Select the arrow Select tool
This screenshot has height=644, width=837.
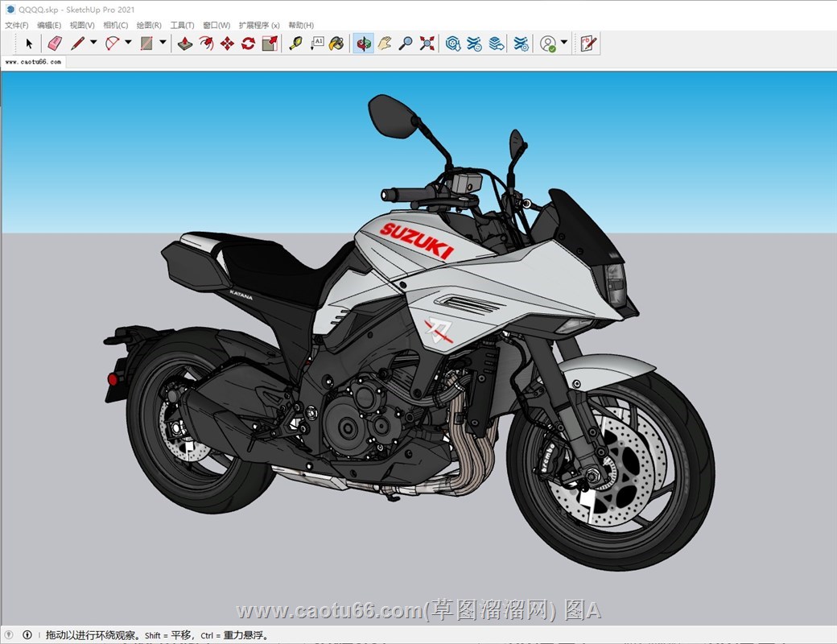tap(29, 43)
